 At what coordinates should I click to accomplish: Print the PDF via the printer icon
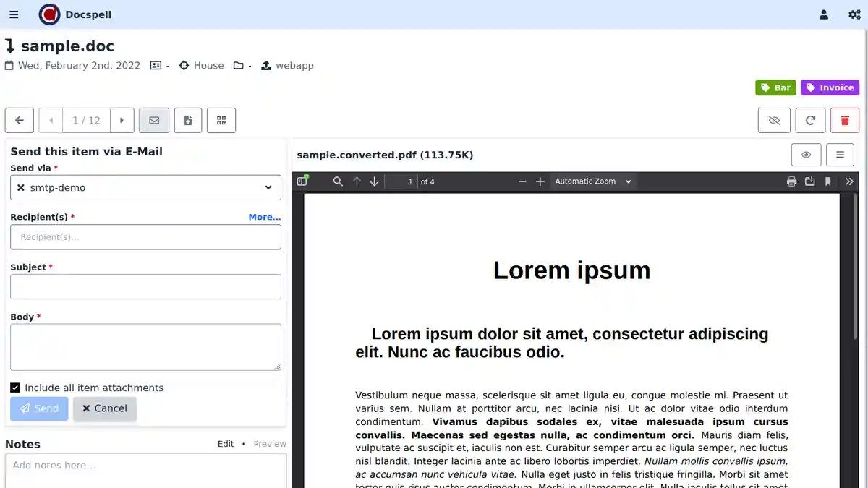click(x=791, y=181)
